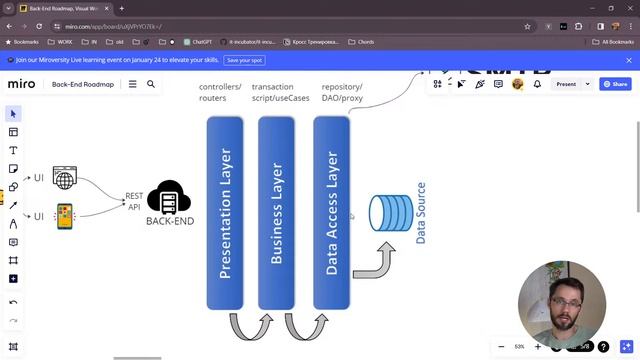The image size is (640, 360).
Task: Open the Chrome three-dot menu
Action: (x=631, y=27)
